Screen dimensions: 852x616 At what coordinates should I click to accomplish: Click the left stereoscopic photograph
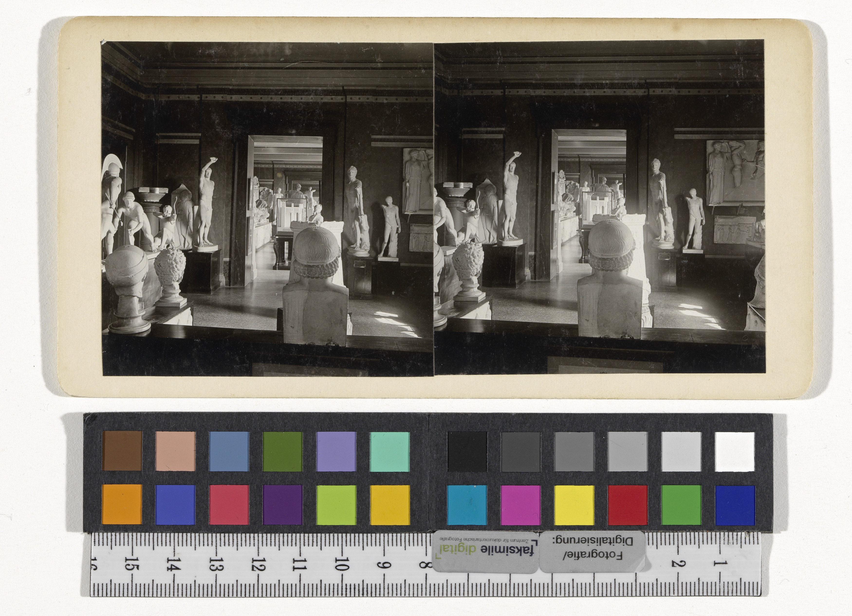tap(268, 209)
